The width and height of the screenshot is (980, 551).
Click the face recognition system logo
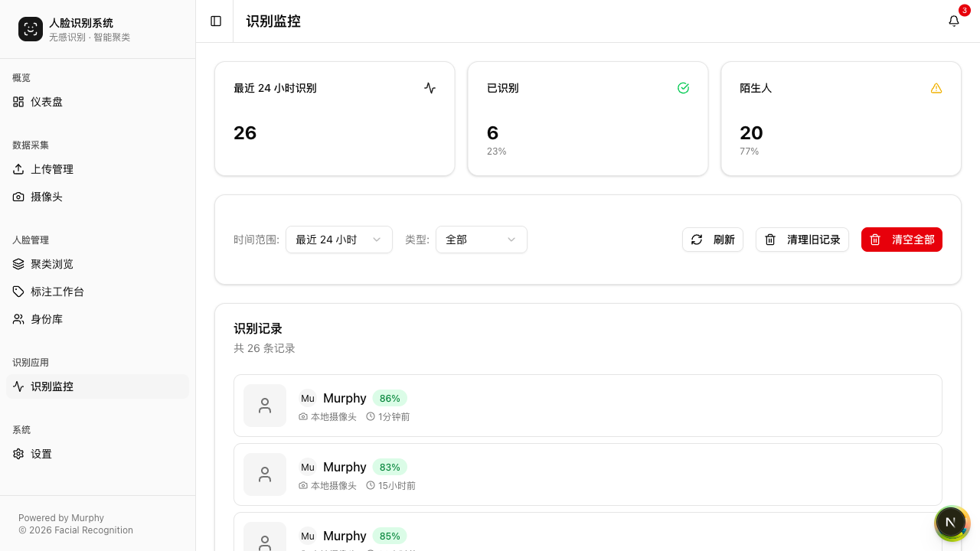(31, 29)
